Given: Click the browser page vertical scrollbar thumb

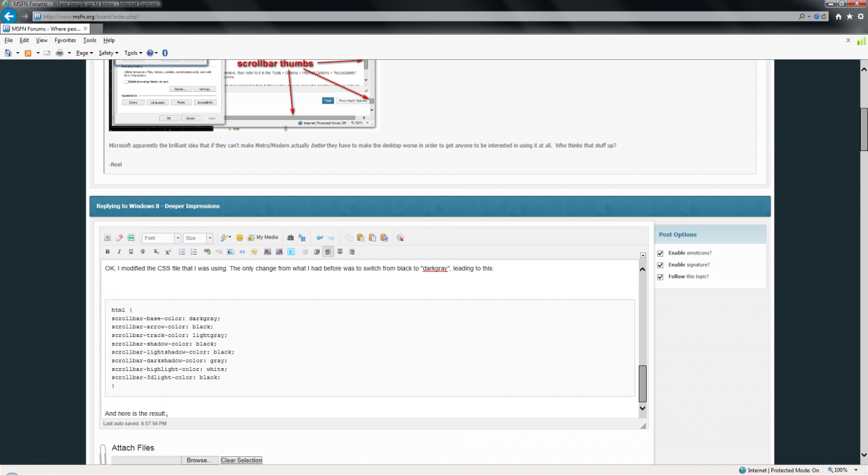Looking at the screenshot, I should coord(864,129).
